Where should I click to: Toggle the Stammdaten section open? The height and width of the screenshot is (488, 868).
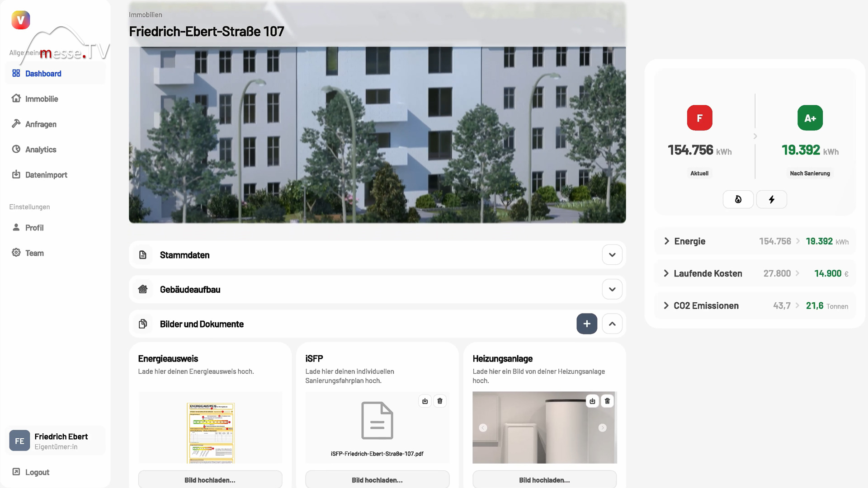pos(612,255)
